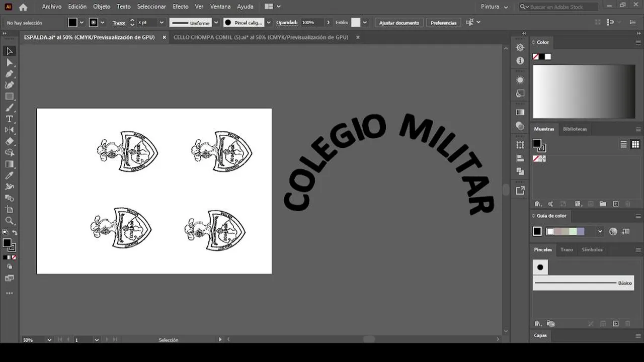The width and height of the screenshot is (644, 362).
Task: Open the Appearance panel sun icon
Action: pos(520,80)
